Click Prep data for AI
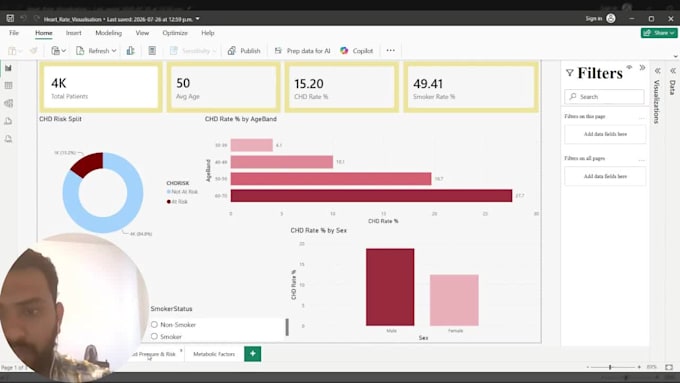The image size is (680, 383). click(302, 51)
